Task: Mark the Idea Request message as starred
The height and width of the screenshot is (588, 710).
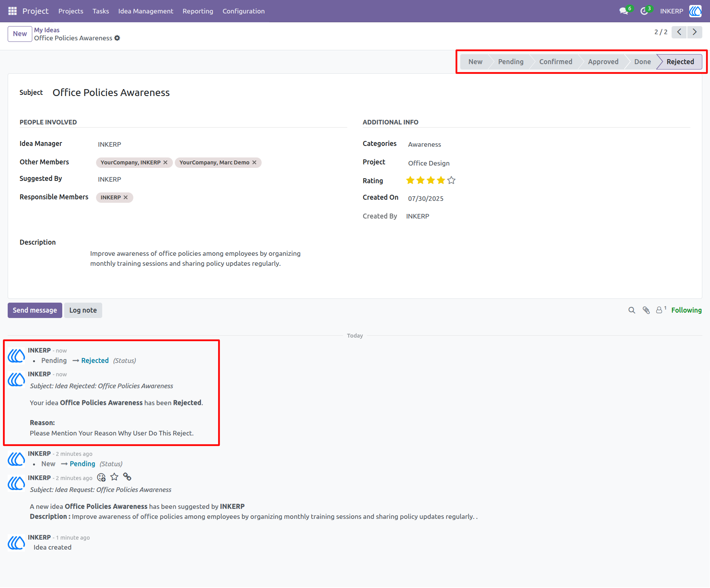Action: (114, 477)
